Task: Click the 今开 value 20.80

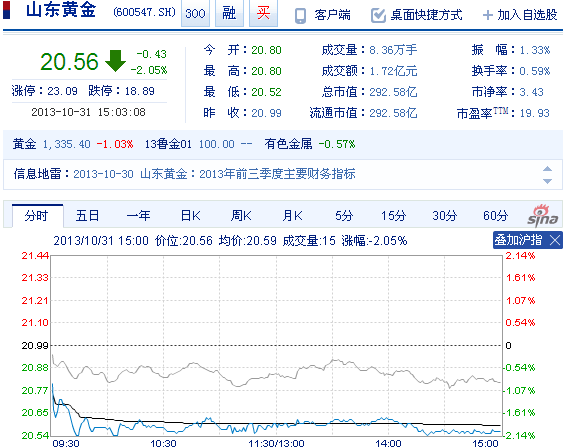Action: (266, 50)
